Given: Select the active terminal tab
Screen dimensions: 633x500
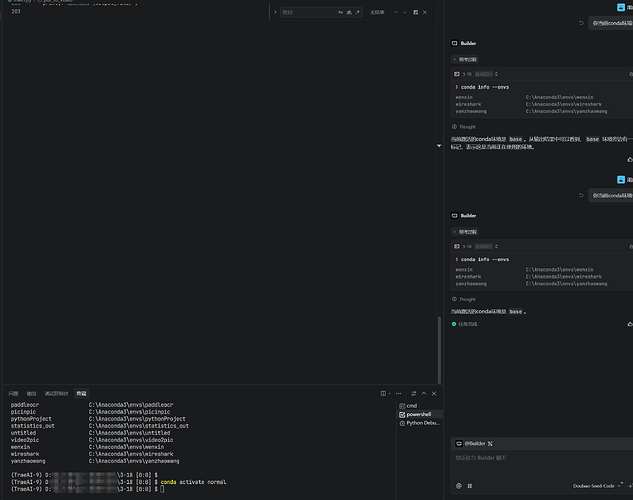Looking at the screenshot, I should (x=82, y=393).
